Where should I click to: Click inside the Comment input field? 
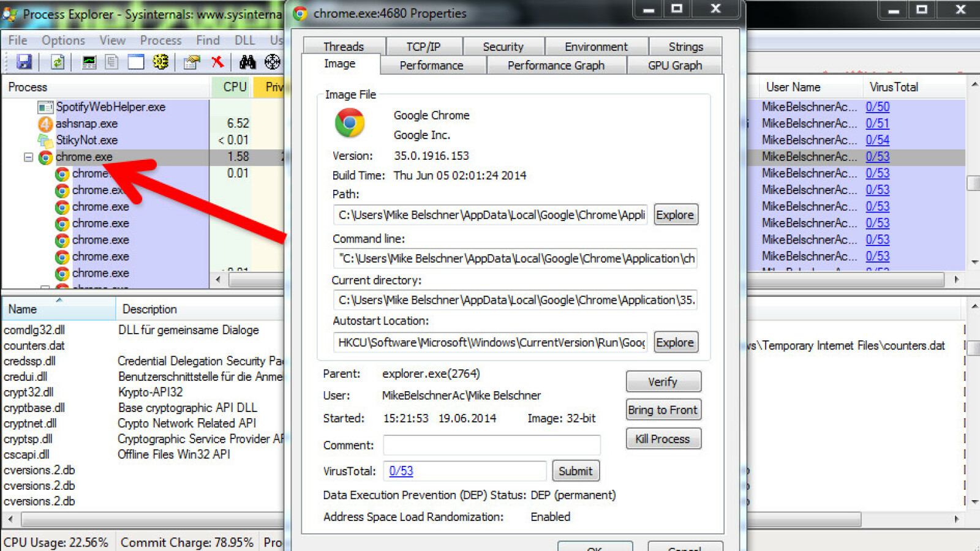coord(490,445)
